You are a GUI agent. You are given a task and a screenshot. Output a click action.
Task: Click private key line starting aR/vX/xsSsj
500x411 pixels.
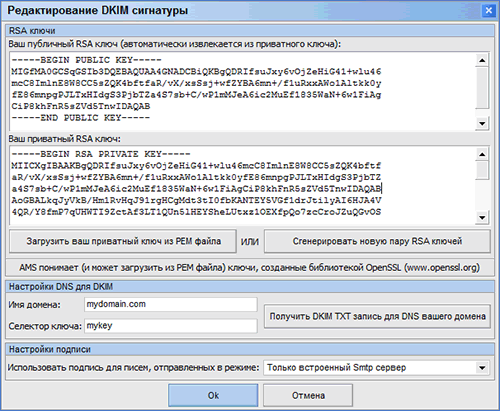click(196, 177)
